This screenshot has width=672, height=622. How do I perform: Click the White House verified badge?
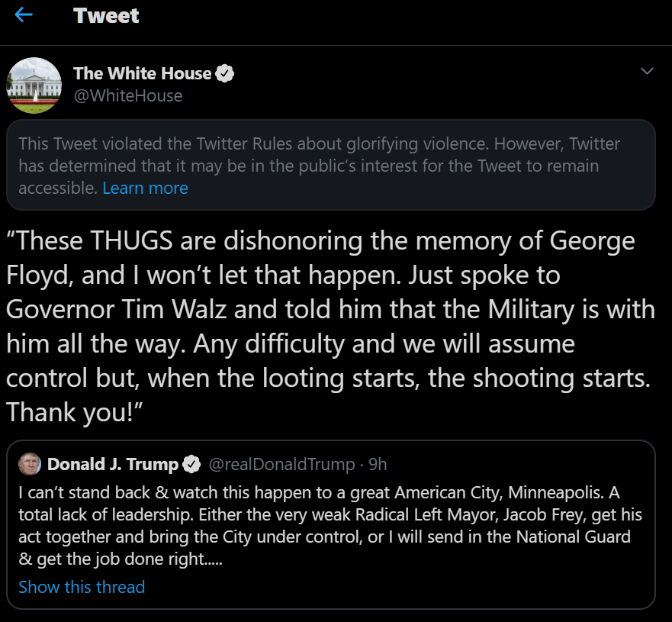[225, 74]
